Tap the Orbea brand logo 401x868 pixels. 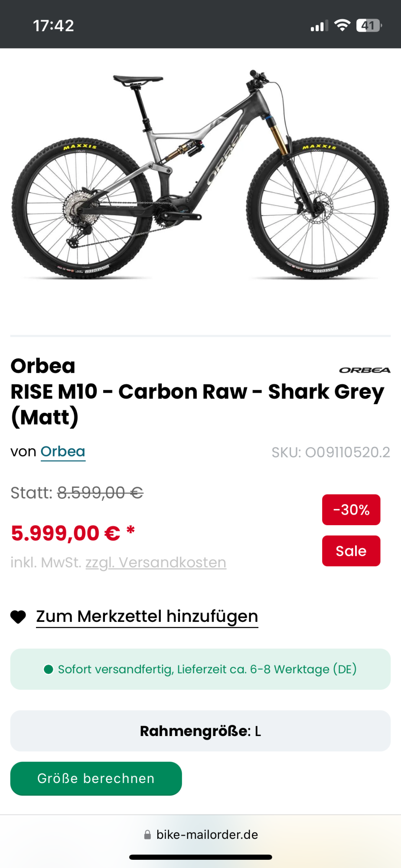coord(365,370)
